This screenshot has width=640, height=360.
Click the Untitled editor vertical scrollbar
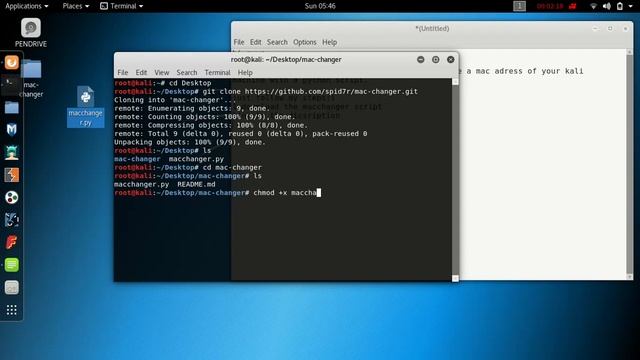coord(629,163)
